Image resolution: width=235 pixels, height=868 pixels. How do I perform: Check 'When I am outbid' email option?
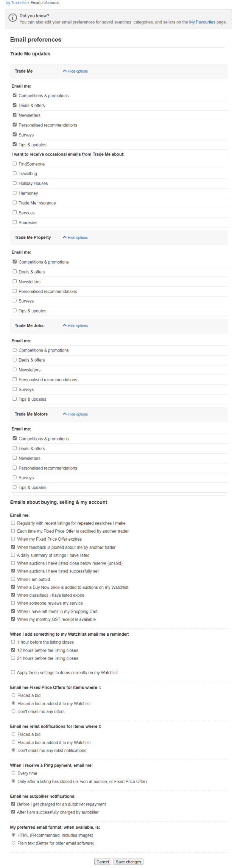pos(13,579)
